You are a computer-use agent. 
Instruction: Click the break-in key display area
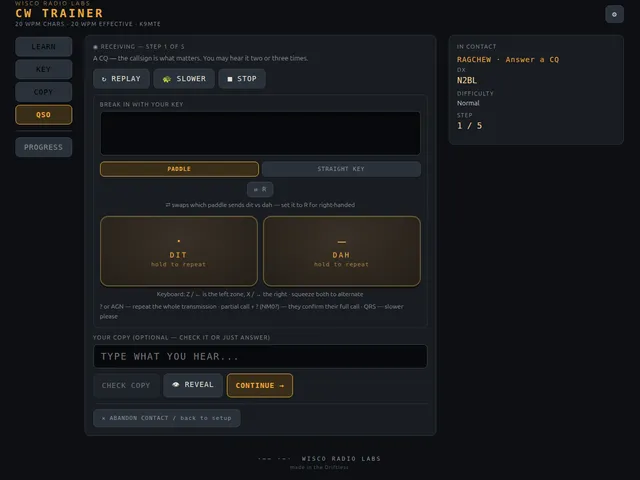tap(260, 133)
